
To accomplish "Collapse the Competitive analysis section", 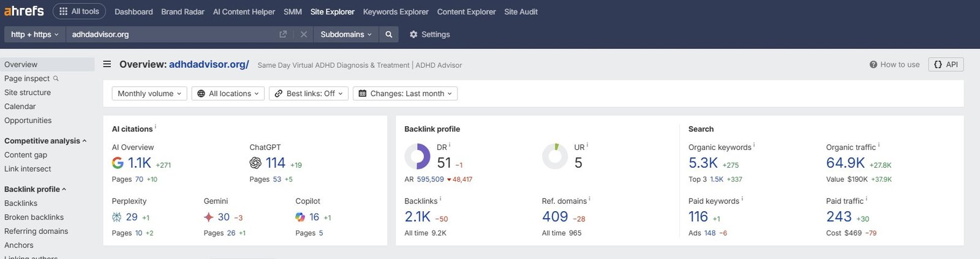I will coord(45,141).
